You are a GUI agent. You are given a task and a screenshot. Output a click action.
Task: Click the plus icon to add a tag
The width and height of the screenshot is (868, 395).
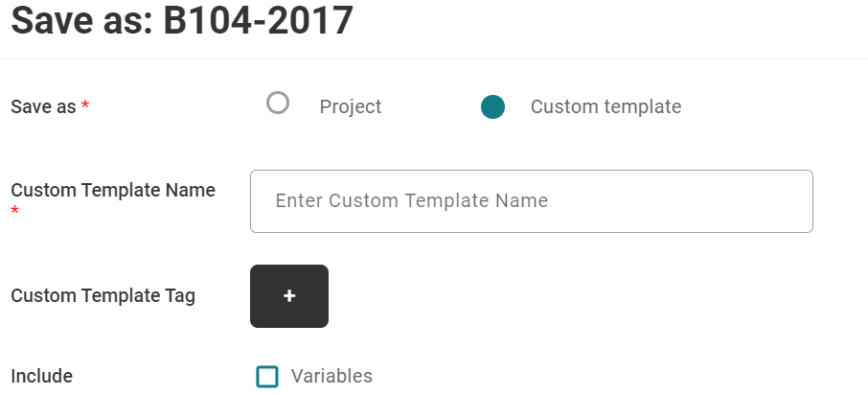289,296
